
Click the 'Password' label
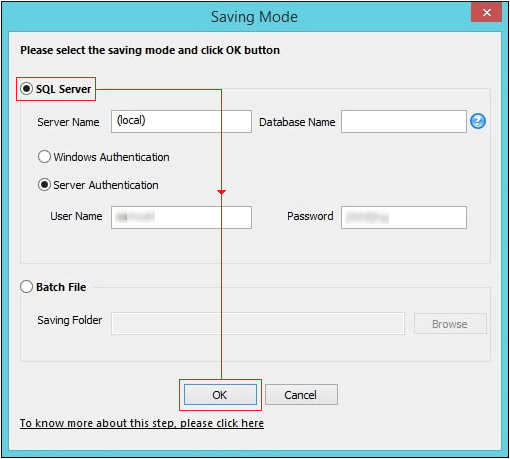(310, 216)
